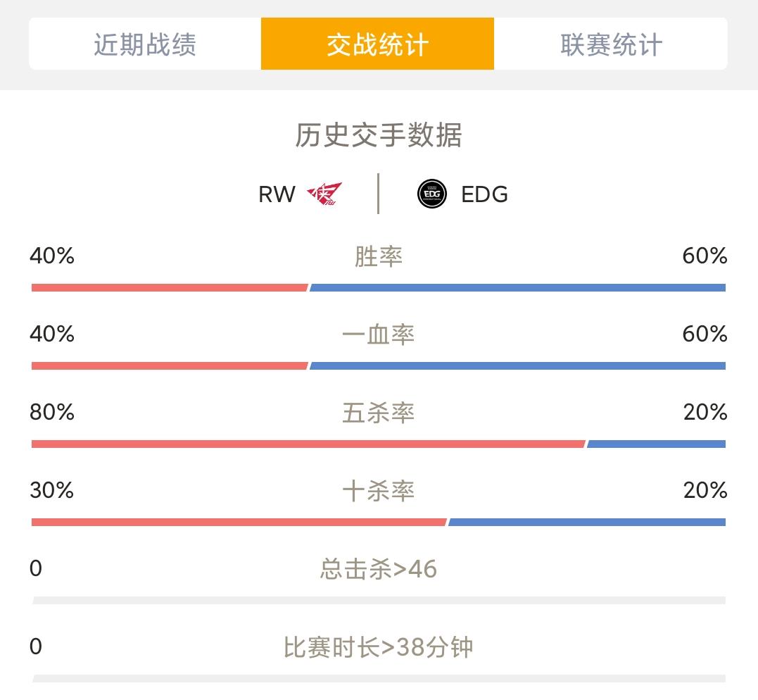This screenshot has width=758, height=700.
Task: Click the 十杀率 red bar segment
Action: (239, 522)
